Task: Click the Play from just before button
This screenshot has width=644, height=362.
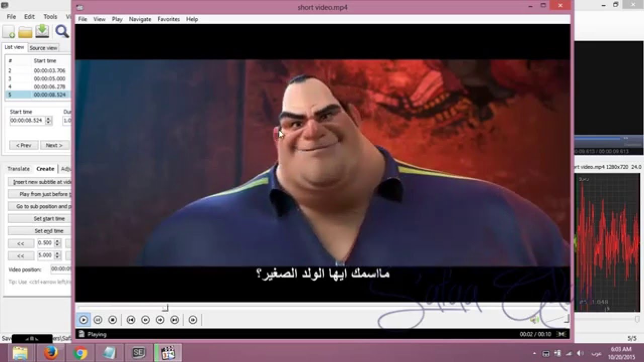Action: point(40,194)
